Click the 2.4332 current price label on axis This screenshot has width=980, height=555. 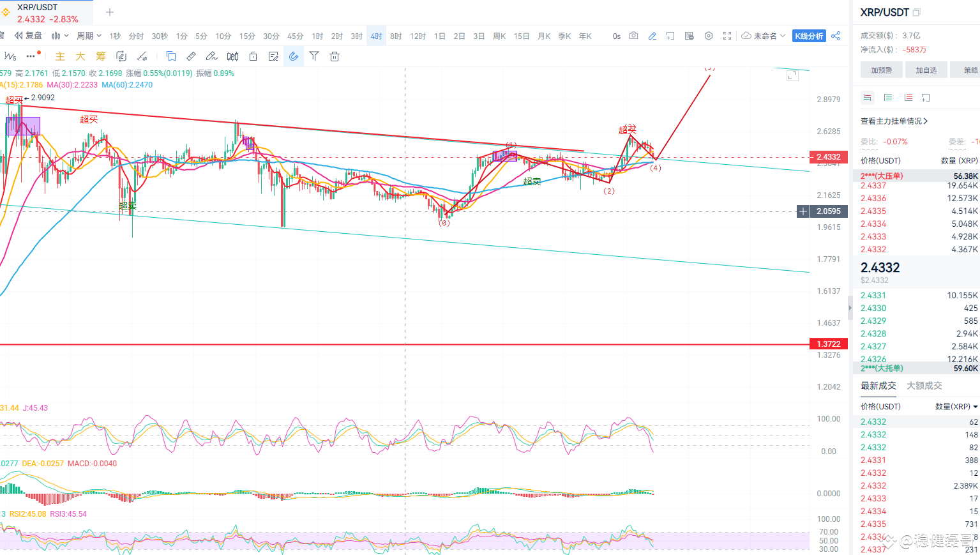[829, 156]
